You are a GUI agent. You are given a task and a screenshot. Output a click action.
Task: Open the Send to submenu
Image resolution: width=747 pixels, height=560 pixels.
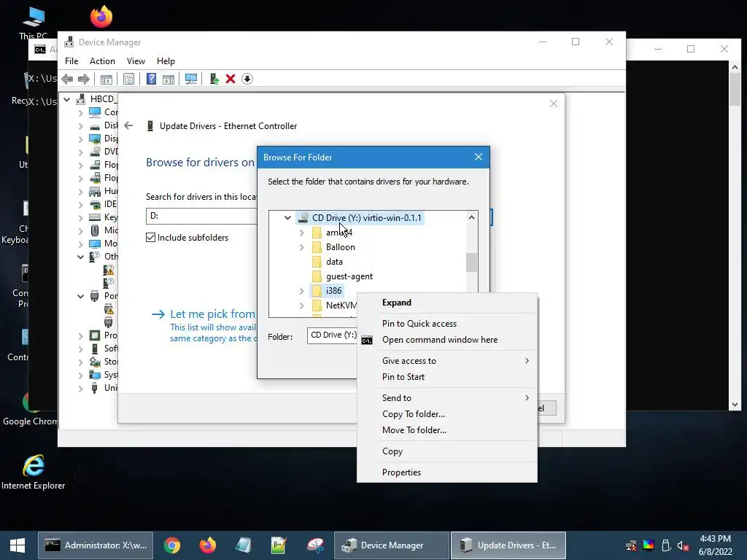click(447, 398)
